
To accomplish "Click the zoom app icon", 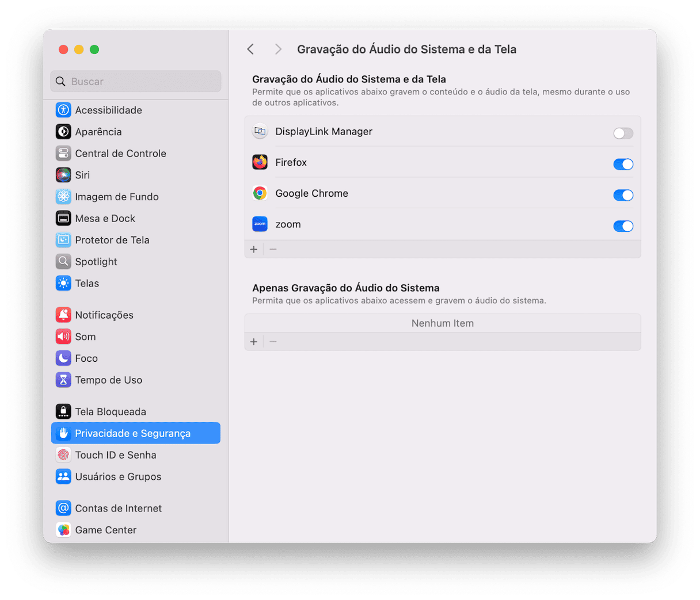I will 260,224.
